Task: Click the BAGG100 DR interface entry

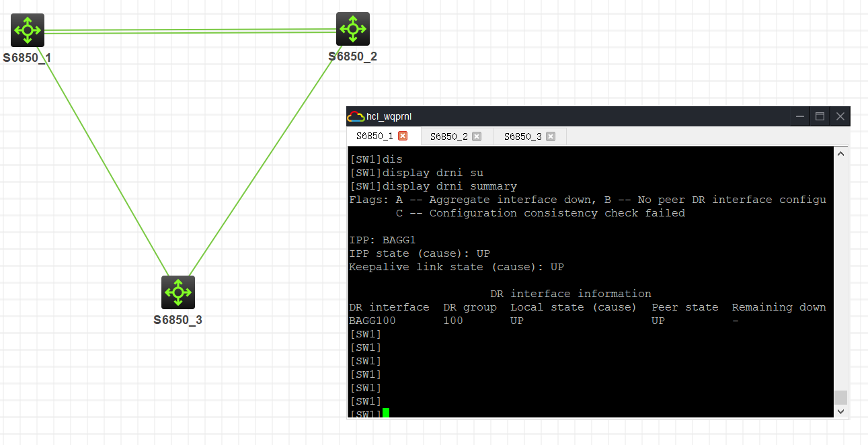Action: pyautogui.click(x=372, y=321)
